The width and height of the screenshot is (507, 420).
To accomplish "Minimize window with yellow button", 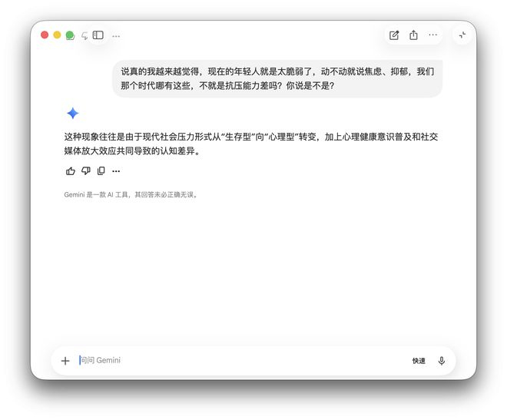I will coord(58,35).
